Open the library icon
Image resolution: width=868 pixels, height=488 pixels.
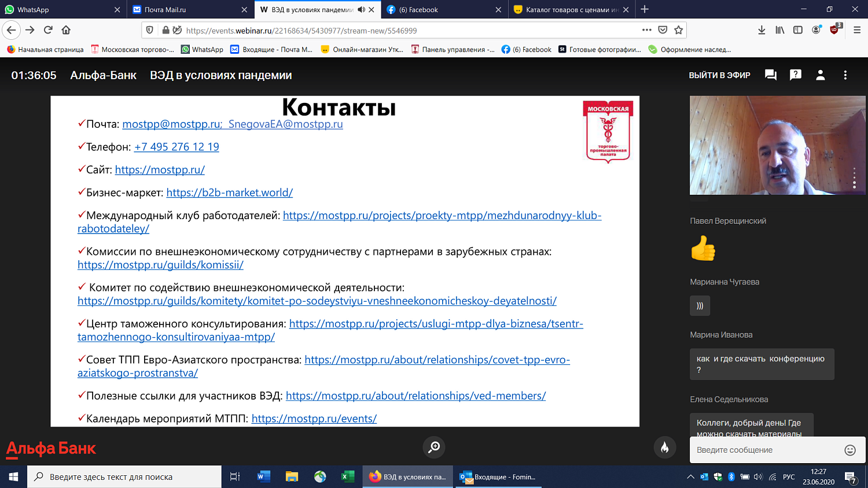[x=780, y=30]
